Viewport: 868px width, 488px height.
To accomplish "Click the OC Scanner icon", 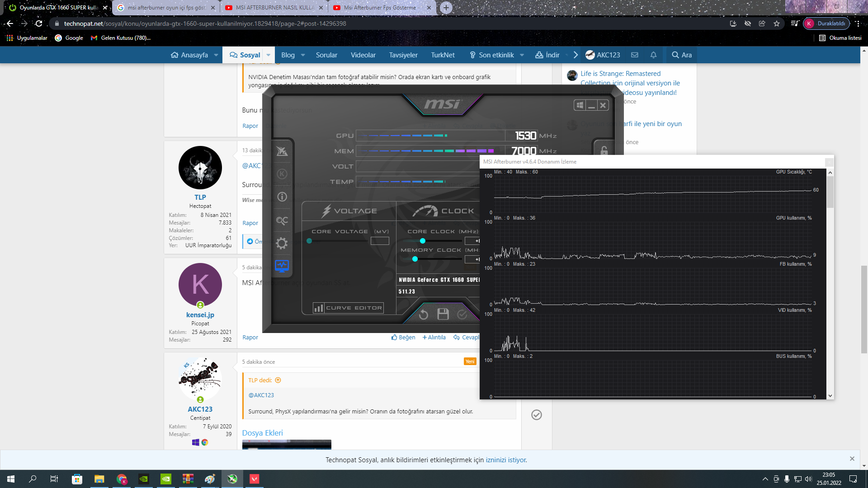I will click(282, 221).
